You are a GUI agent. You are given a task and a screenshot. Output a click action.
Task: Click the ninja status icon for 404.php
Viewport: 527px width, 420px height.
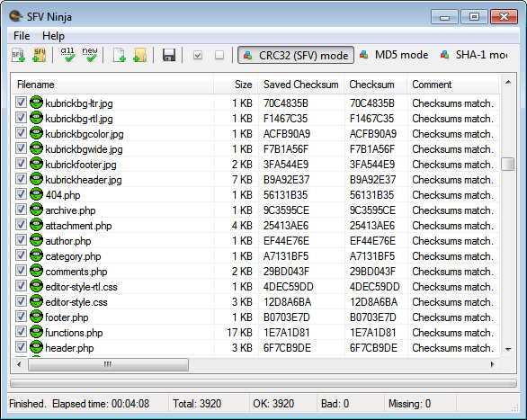click(x=36, y=194)
